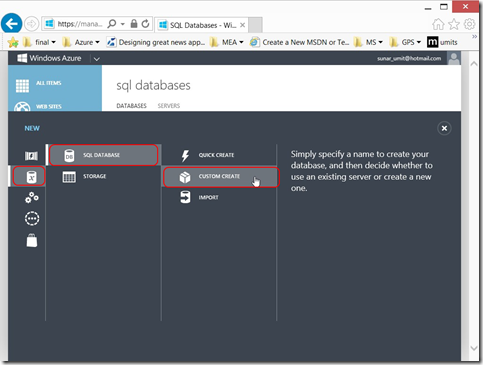Click the sunar_umit@hotmail.com account link
The height and width of the screenshot is (365, 483).
tap(409, 59)
